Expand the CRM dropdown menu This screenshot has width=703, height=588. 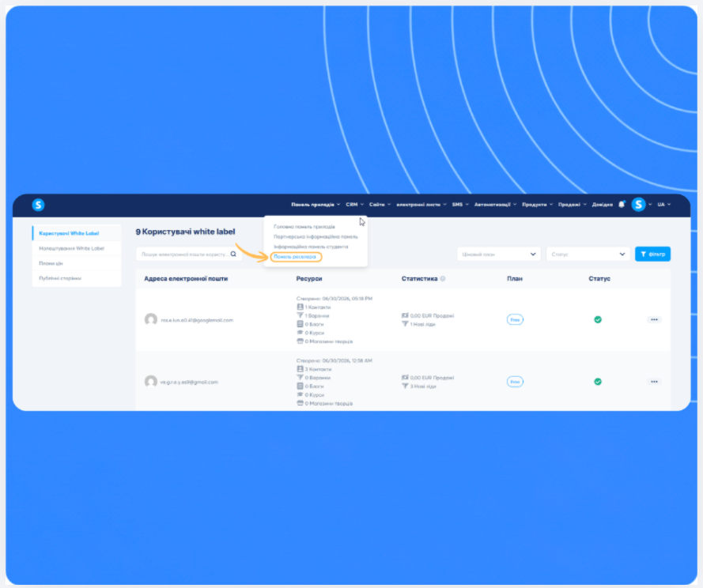click(354, 205)
